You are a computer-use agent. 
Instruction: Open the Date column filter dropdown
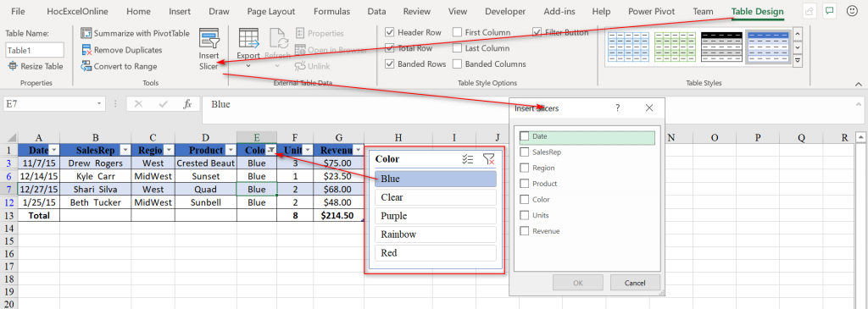click(53, 150)
